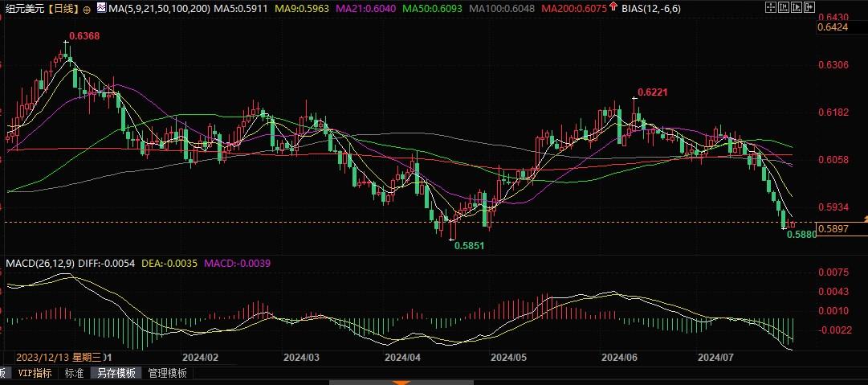Click the 2024/05 date axis label
The height and width of the screenshot is (385, 868).
(509, 358)
